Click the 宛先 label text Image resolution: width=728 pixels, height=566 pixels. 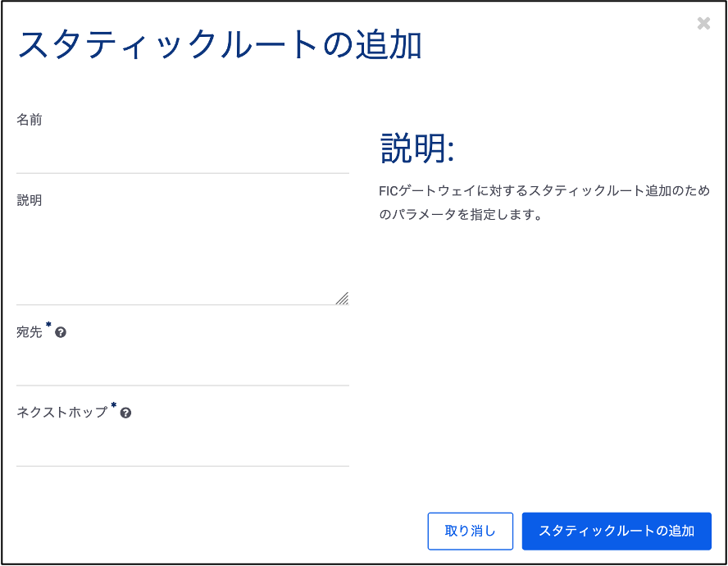(x=30, y=331)
